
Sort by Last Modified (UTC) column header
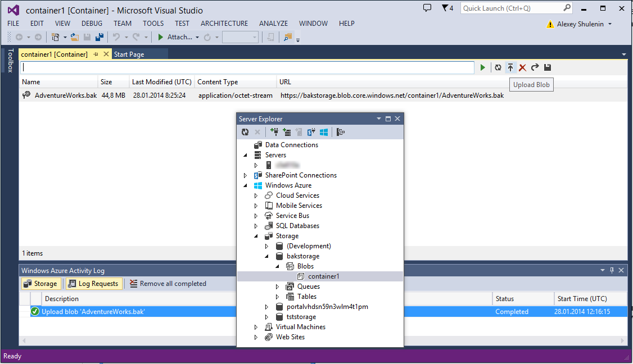pyautogui.click(x=162, y=82)
